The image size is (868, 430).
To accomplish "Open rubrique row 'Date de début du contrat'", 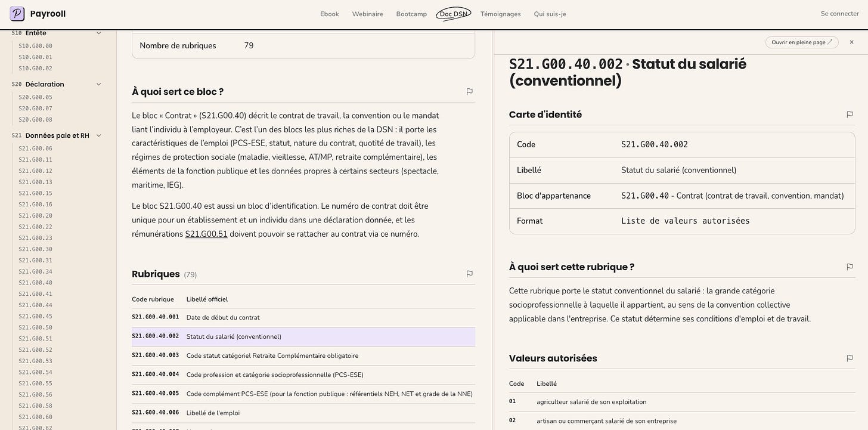I will [303, 318].
